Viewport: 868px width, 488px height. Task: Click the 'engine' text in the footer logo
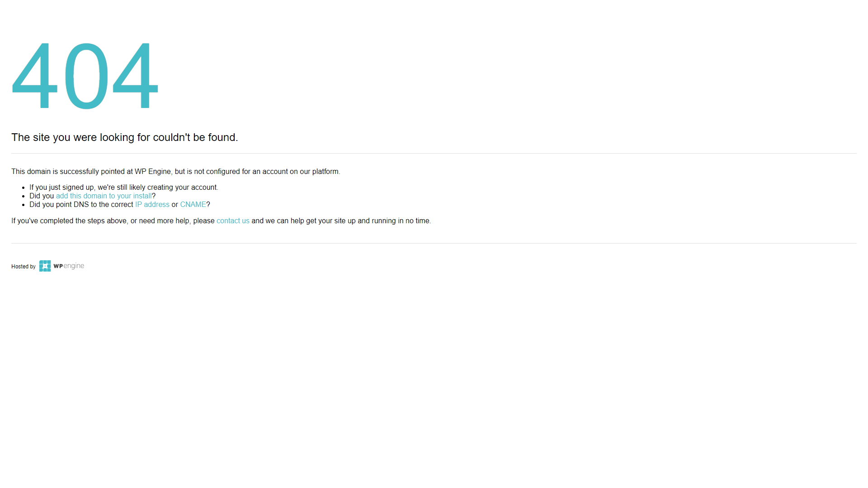[74, 266]
